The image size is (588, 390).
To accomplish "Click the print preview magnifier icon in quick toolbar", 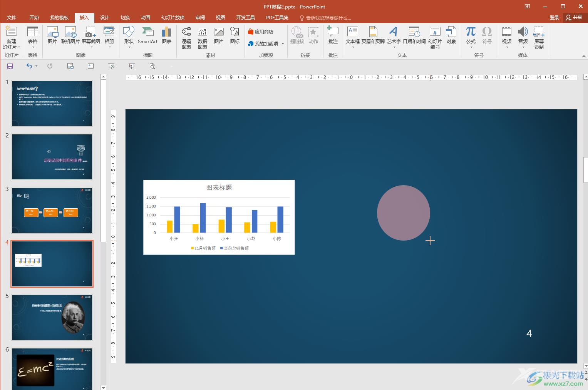I will (x=152, y=66).
